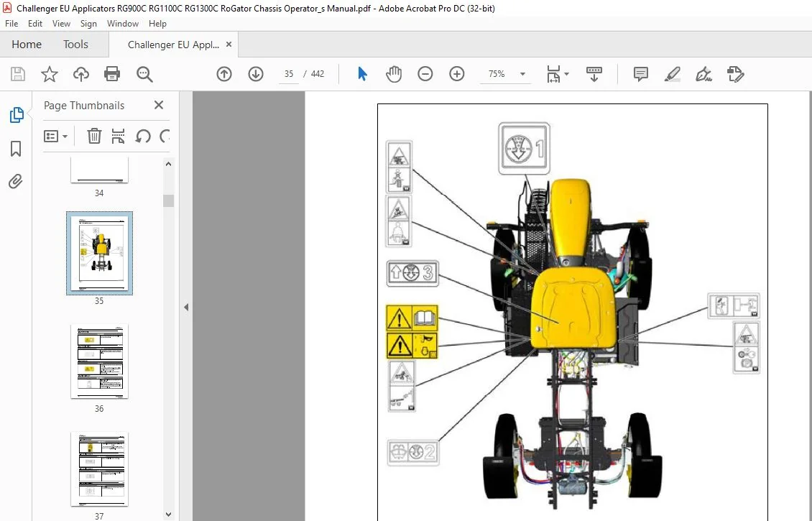812x521 pixels.
Task: Open the Help menu
Action: [157, 23]
